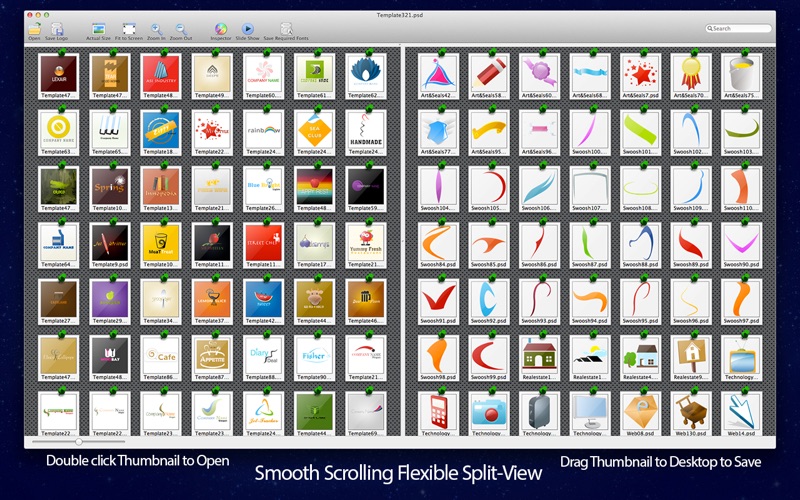
Task: Select the Swoosh89.psd red swoosh
Action: (691, 245)
